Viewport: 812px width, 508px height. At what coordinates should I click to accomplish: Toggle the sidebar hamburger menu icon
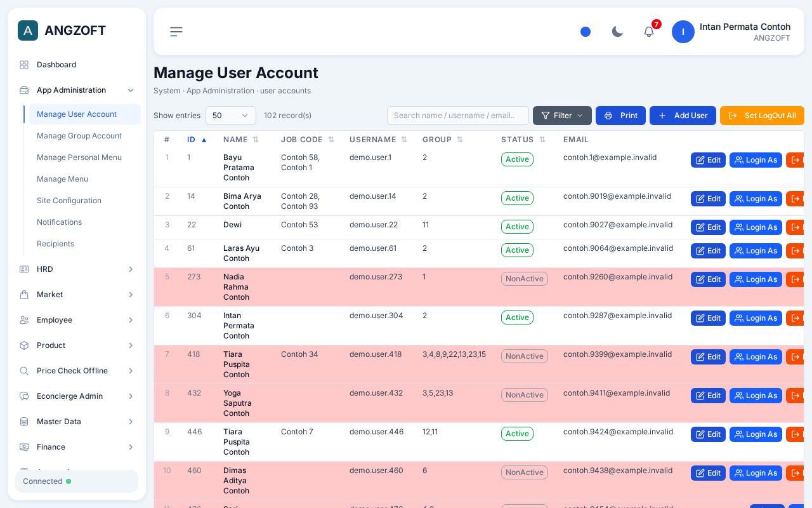coord(176,32)
